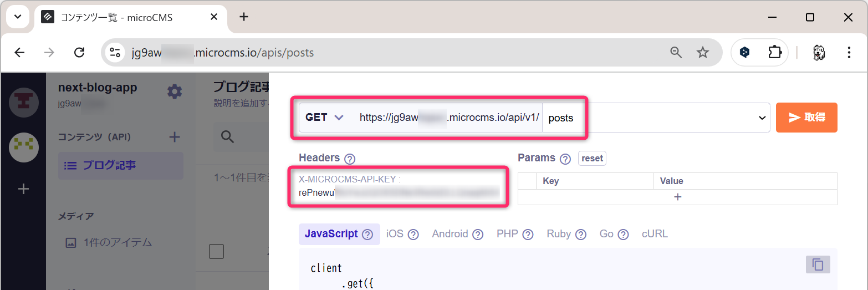Click the search magnifier in content list
Screen dimensions: 868x290
pyautogui.click(x=227, y=137)
